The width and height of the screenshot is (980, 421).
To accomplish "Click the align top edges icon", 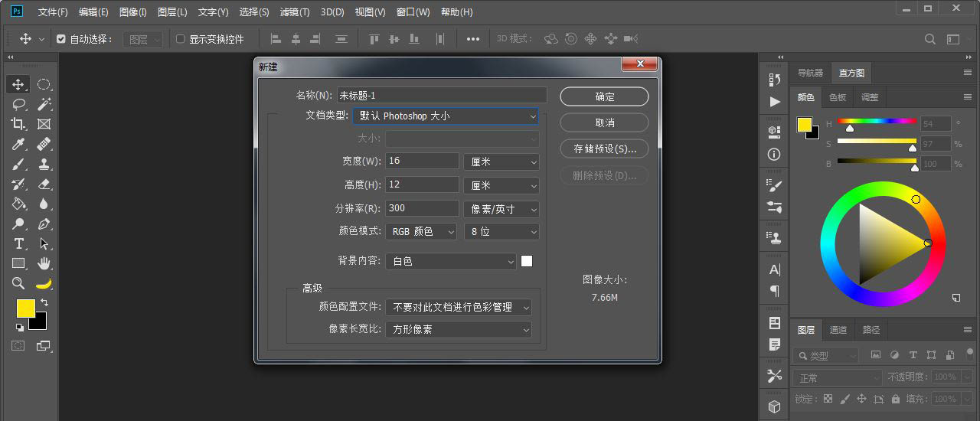I will click(374, 39).
